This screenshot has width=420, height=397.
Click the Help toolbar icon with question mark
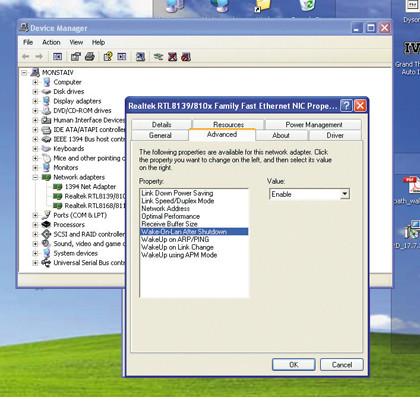tap(108, 57)
